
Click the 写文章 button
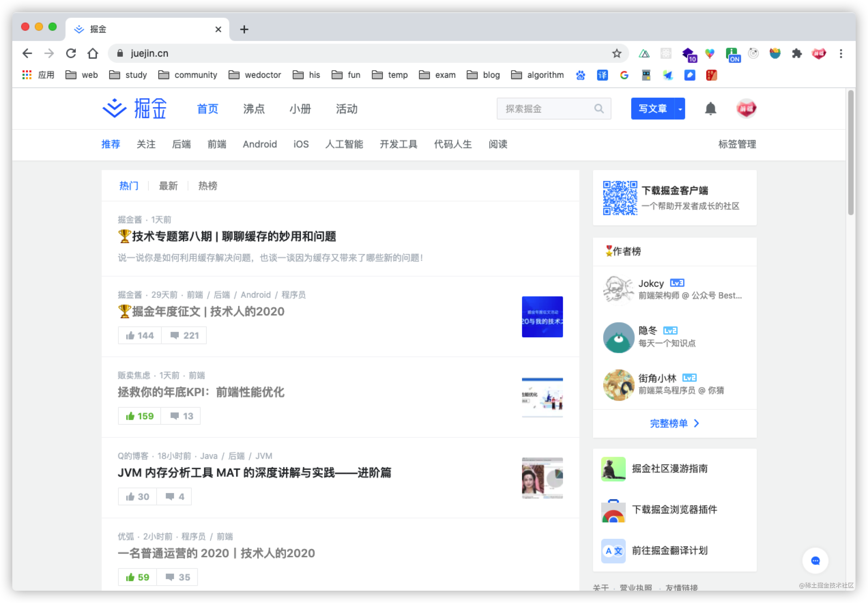pyautogui.click(x=652, y=109)
